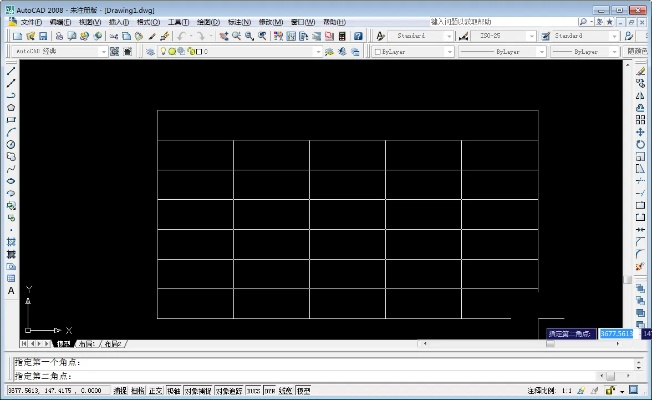Toggle 捕捉 snap mode in status bar

click(120, 390)
